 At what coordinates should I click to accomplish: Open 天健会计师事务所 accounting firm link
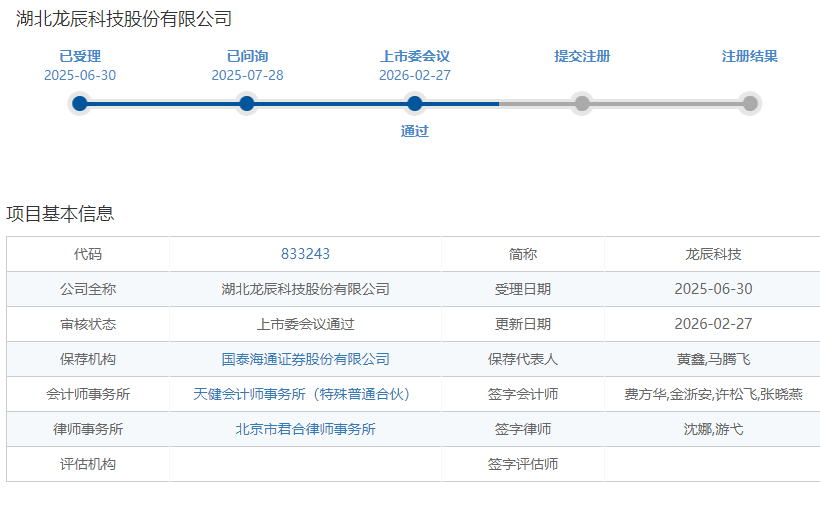[x=302, y=394]
